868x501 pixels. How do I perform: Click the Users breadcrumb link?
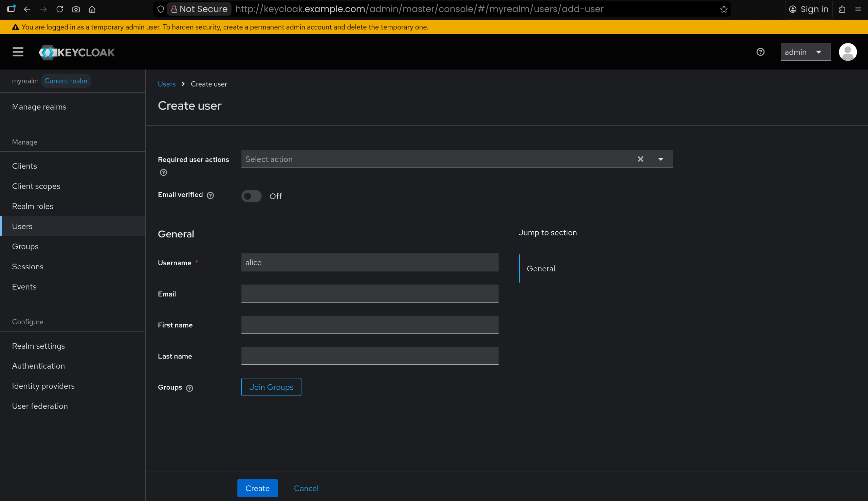pyautogui.click(x=167, y=84)
